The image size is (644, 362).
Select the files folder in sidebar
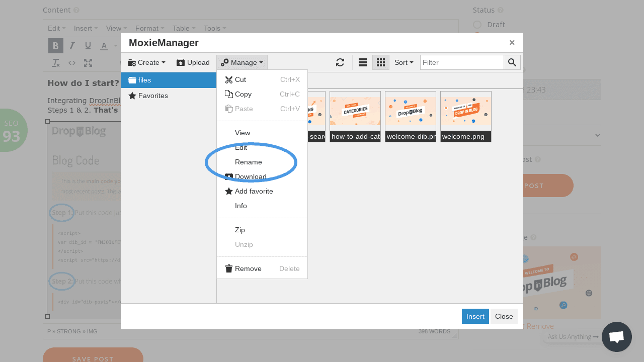169,80
